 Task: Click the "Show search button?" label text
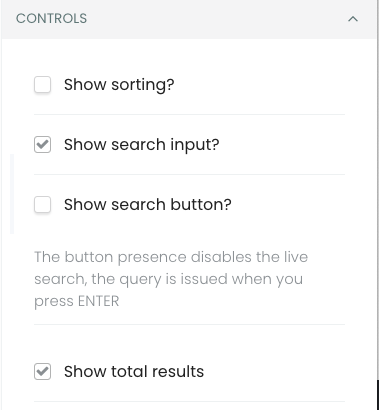[x=148, y=204]
